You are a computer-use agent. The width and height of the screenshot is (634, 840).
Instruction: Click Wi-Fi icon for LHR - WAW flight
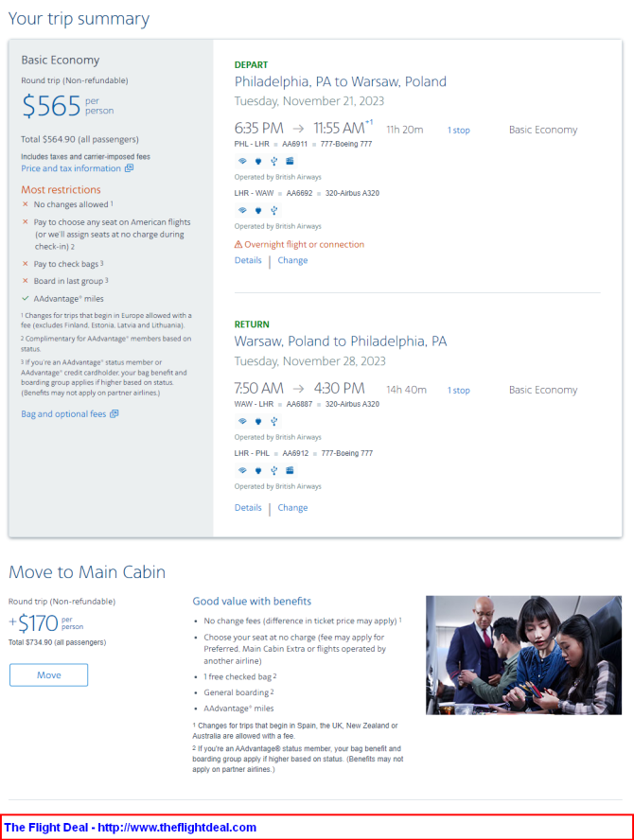coord(242,210)
